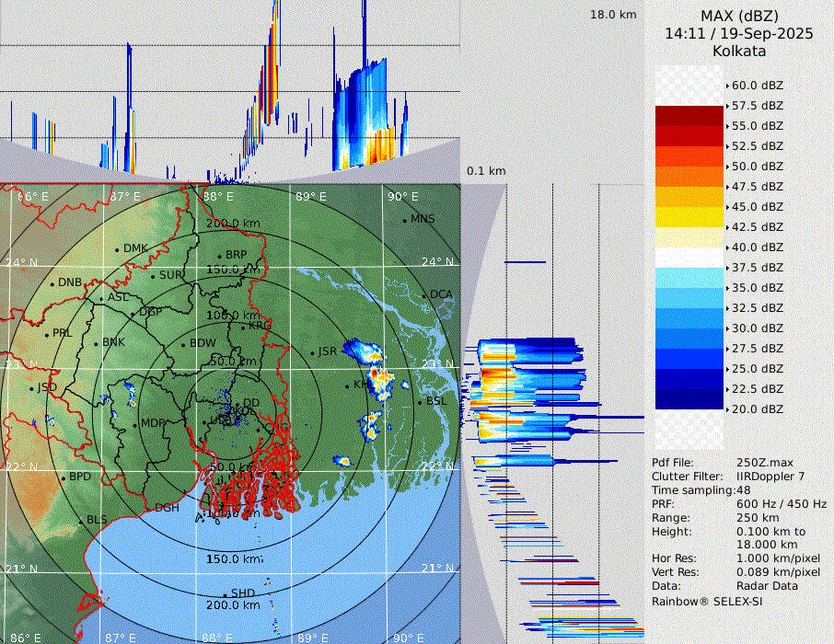The height and width of the screenshot is (644, 834).
Task: Pick the darkest blue 20.0–22.5 dBZ swatch
Action: [x=689, y=399]
